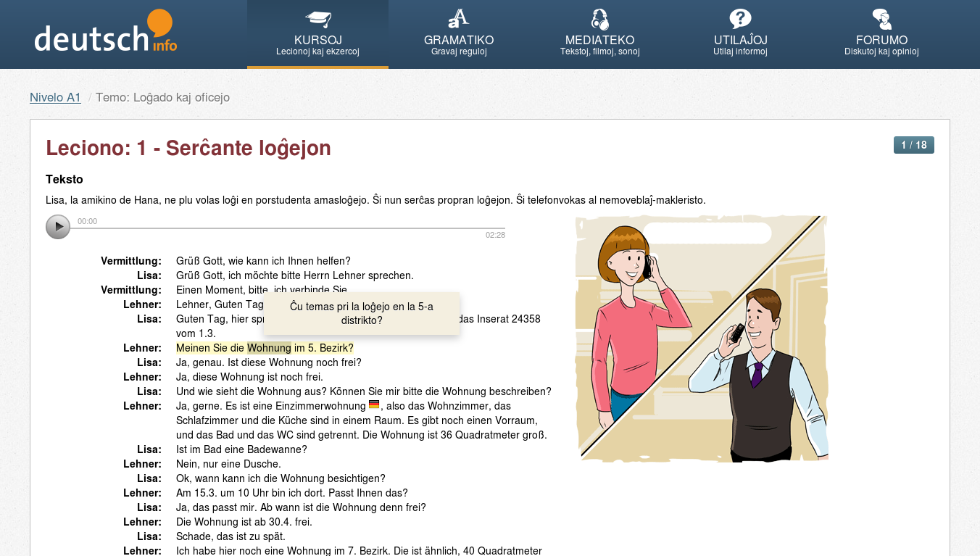980x556 pixels.
Task: Click breadcrumb Temo: Loĝado kaj oficejo
Action: click(x=162, y=97)
